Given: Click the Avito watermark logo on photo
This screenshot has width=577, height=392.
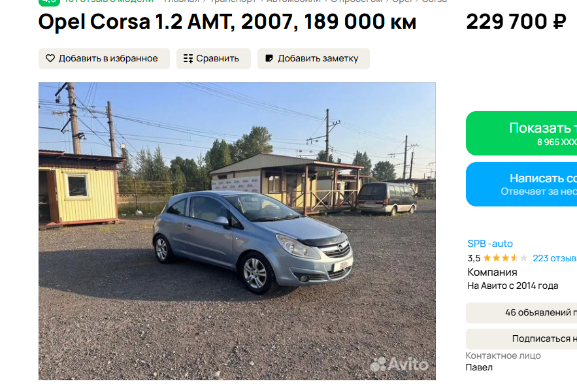Looking at the screenshot, I should click(399, 365).
